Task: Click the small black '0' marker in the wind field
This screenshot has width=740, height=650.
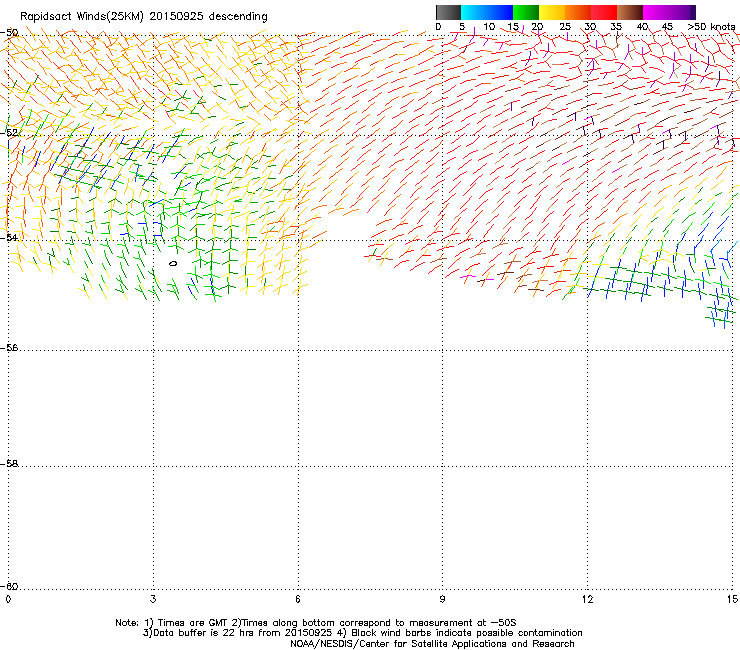Action: (173, 263)
